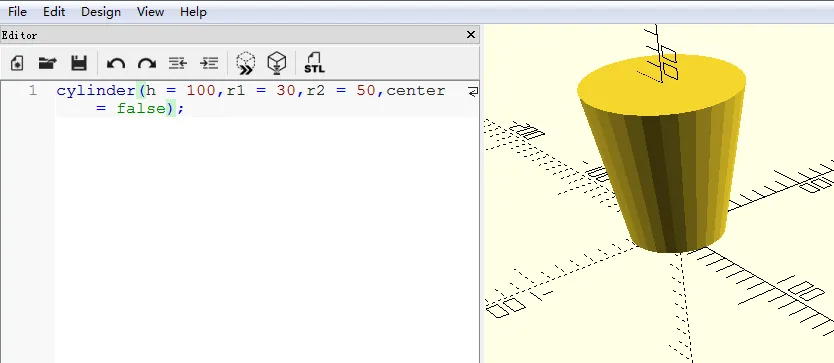Open the Design menu

[101, 12]
